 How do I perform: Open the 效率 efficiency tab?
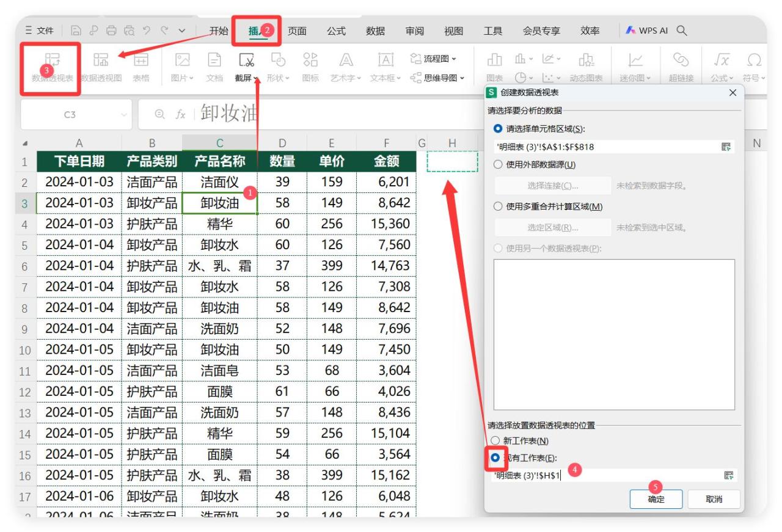(590, 31)
